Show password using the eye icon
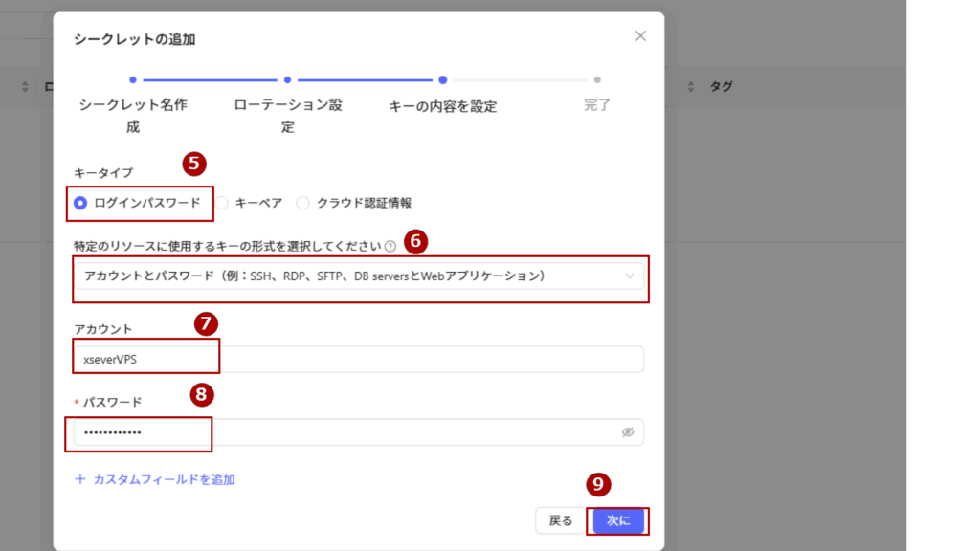Viewport: 980px width, 551px height. pyautogui.click(x=628, y=432)
